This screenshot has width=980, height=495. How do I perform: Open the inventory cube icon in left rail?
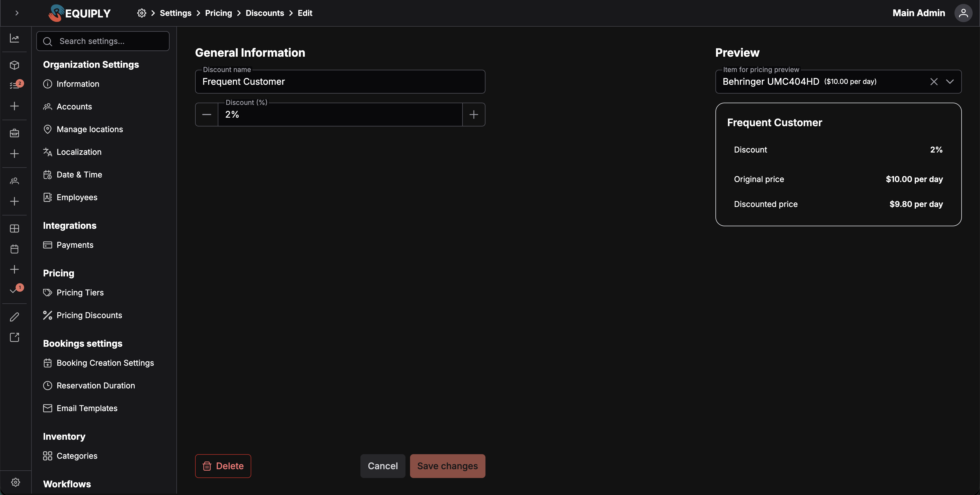[14, 65]
